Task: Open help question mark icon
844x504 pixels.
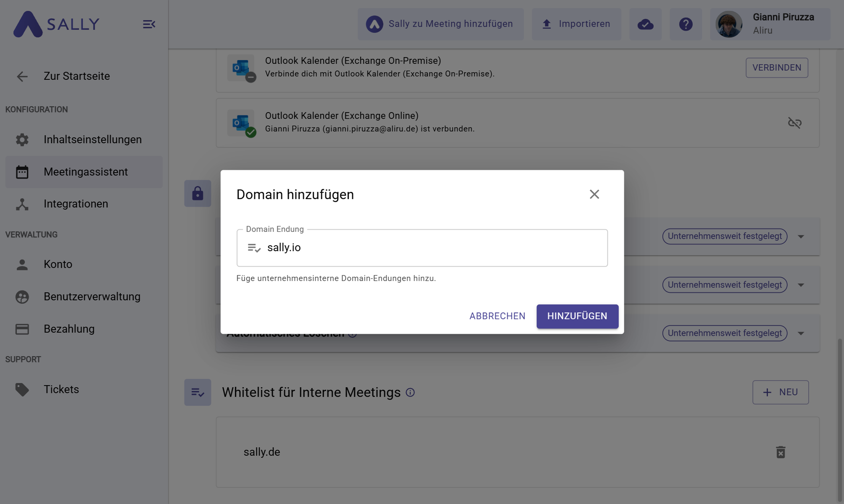Action: click(686, 24)
